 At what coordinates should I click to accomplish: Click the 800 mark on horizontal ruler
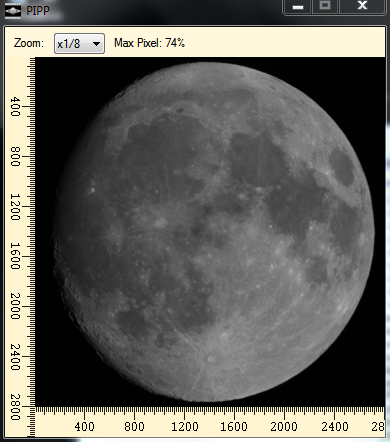[x=134, y=427]
